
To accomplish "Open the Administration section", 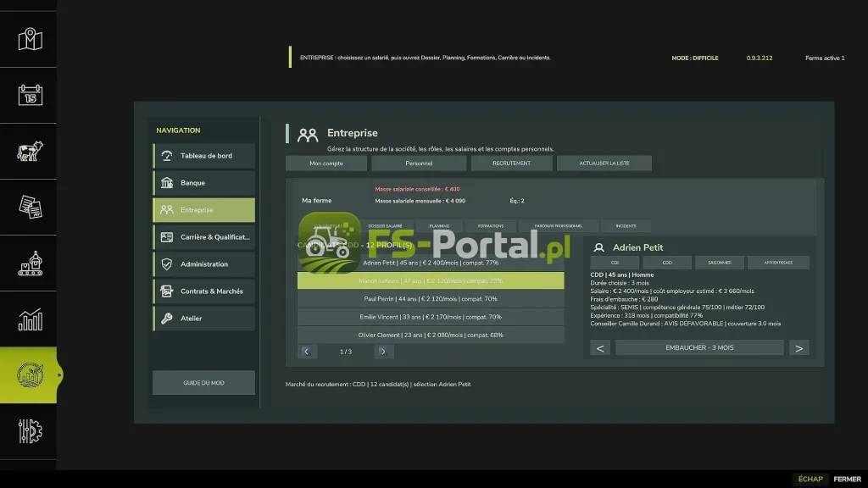I will [x=203, y=264].
